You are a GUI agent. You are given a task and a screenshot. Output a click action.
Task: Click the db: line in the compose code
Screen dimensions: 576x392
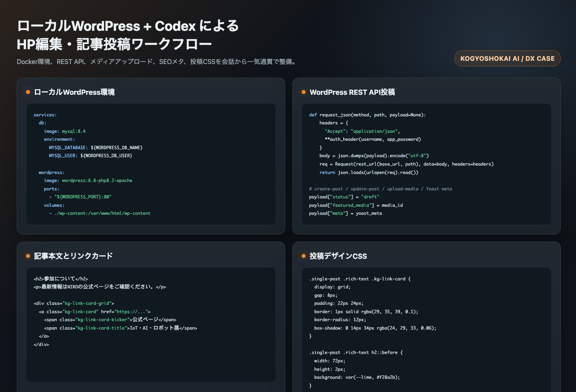tap(42, 123)
